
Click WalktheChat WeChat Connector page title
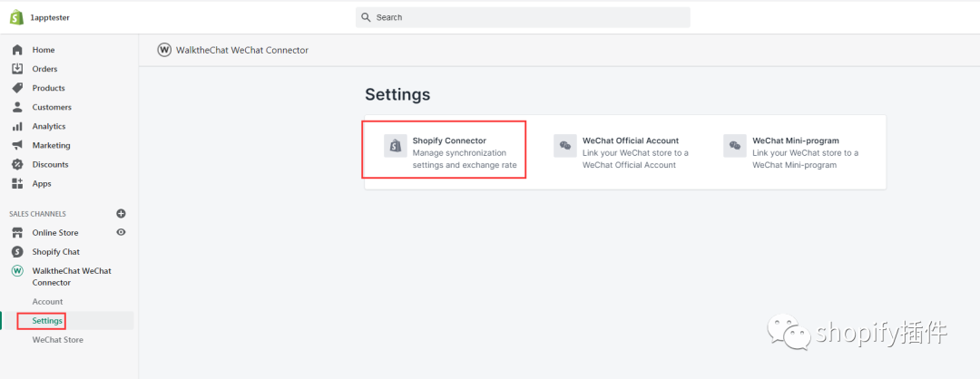pyautogui.click(x=242, y=50)
